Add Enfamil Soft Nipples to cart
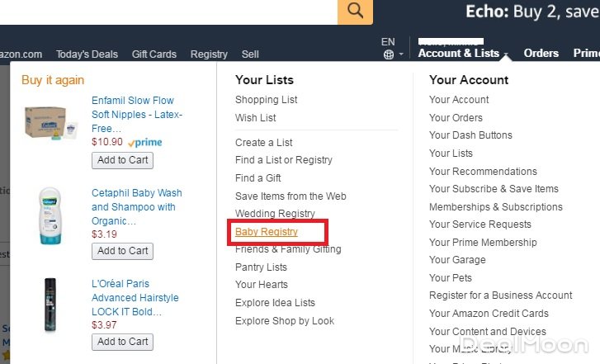The width and height of the screenshot is (600, 364). (x=122, y=160)
